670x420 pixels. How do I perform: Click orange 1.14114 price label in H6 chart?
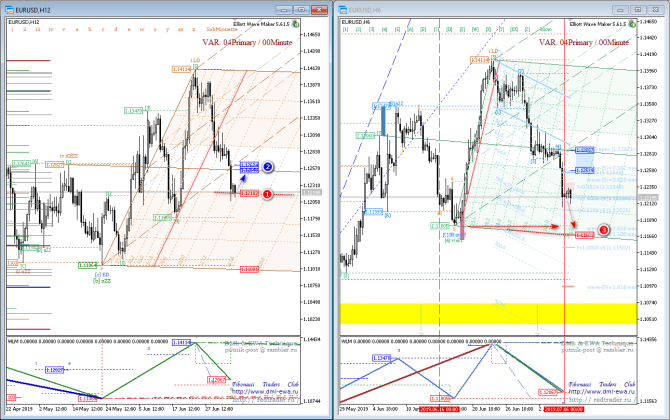[x=479, y=60]
